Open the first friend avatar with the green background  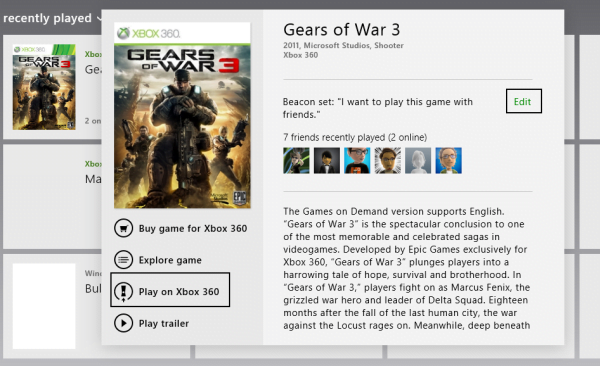[296, 161]
